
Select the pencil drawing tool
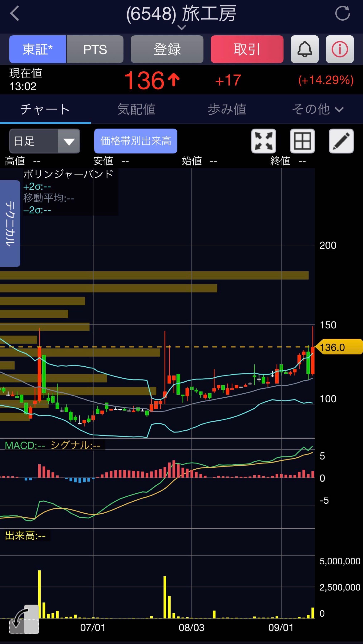pyautogui.click(x=341, y=141)
